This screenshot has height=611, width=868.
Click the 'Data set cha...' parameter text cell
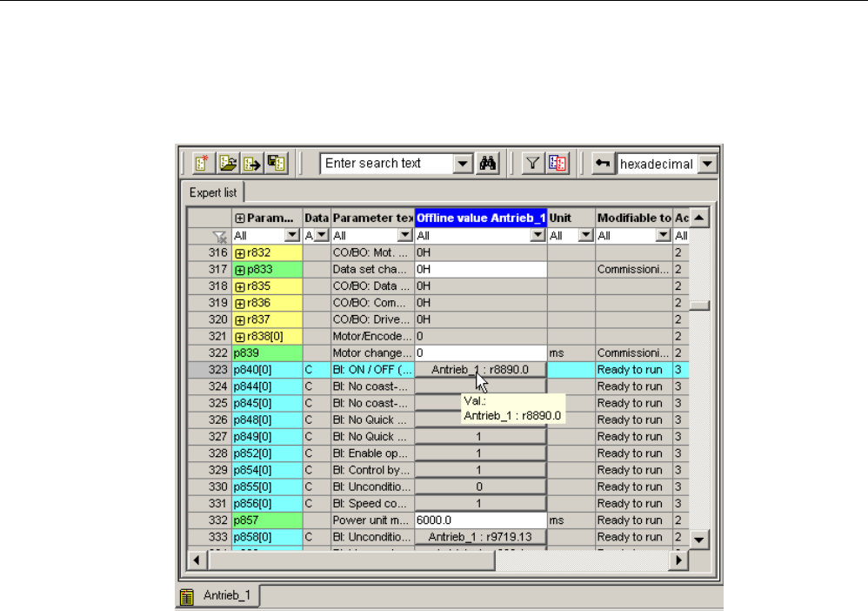(372, 269)
